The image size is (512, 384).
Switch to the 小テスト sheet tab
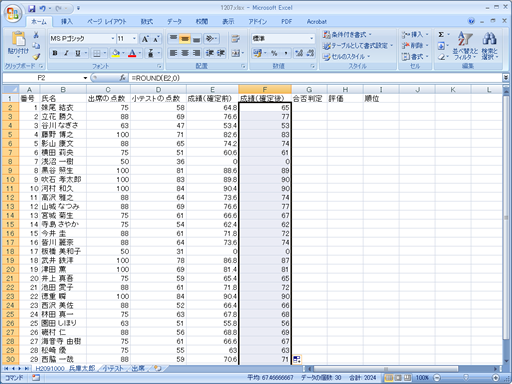pos(113,368)
